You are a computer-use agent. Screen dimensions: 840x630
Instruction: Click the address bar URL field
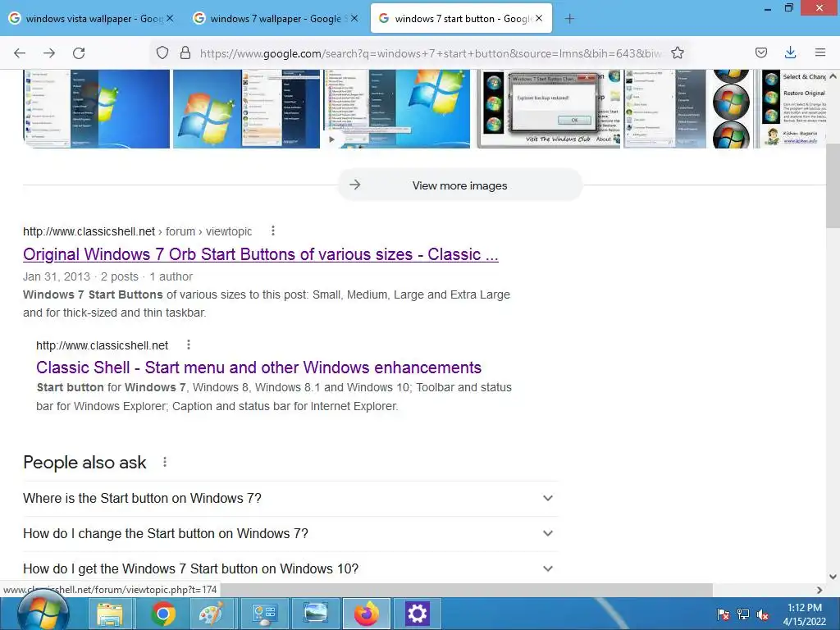coord(430,53)
